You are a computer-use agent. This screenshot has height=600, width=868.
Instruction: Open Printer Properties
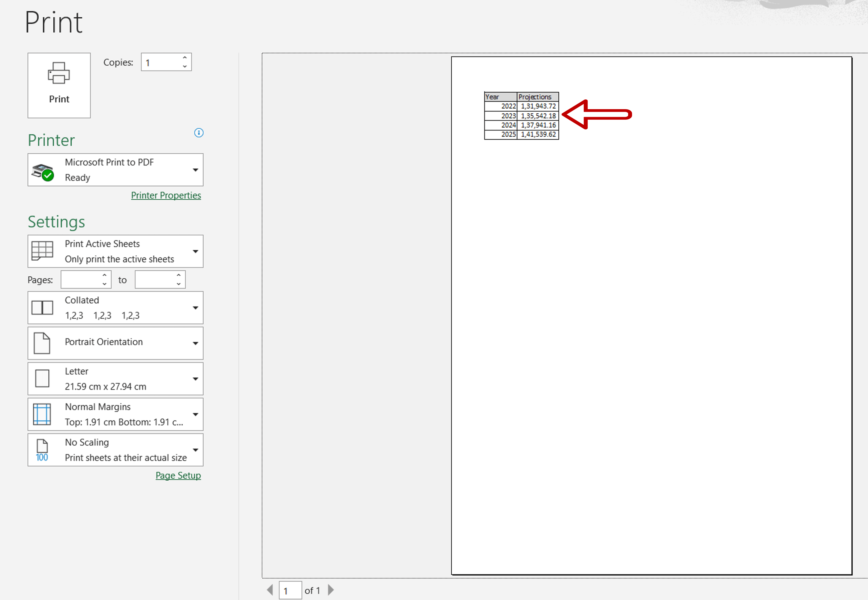pos(166,195)
